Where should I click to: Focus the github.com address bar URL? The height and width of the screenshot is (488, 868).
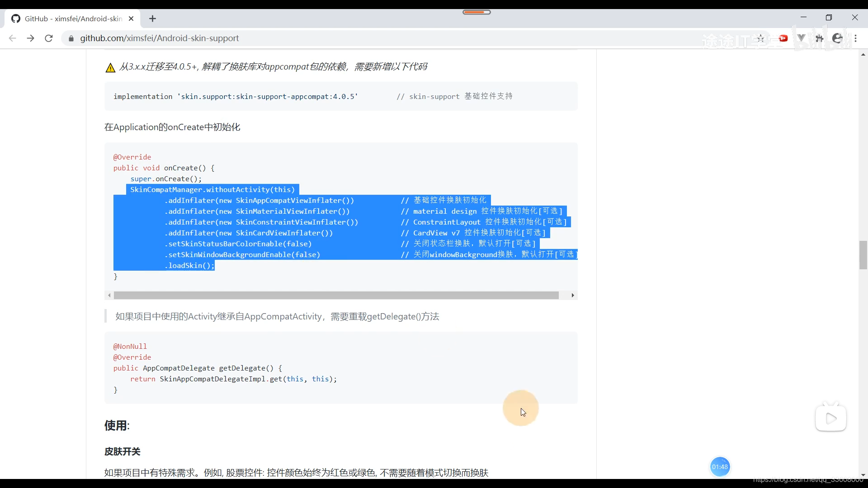160,38
